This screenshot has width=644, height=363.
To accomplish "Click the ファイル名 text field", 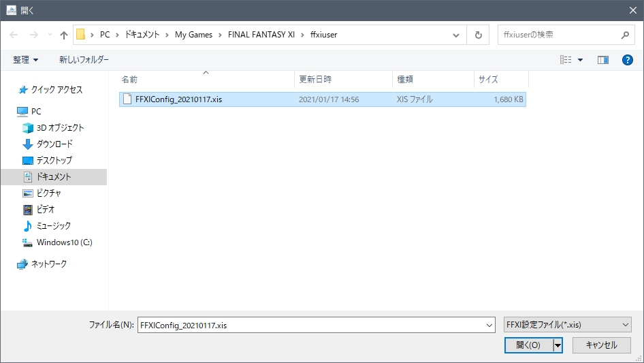I will pyautogui.click(x=311, y=325).
